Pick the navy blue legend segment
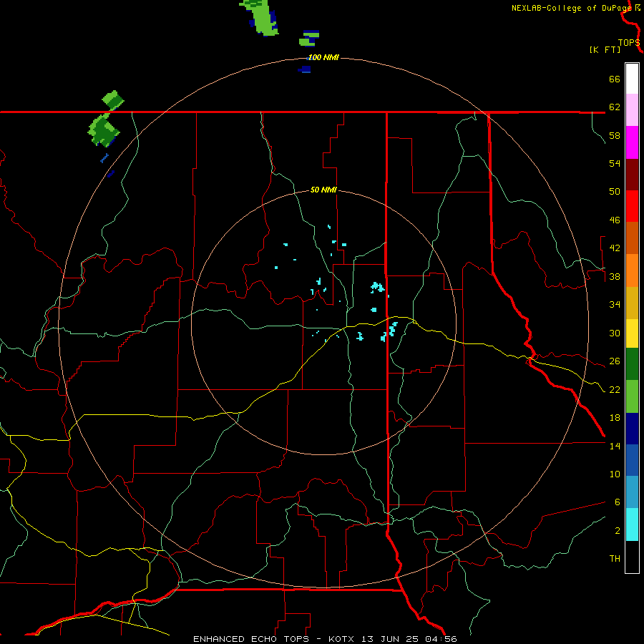This screenshot has height=644, width=644. pos(632,429)
